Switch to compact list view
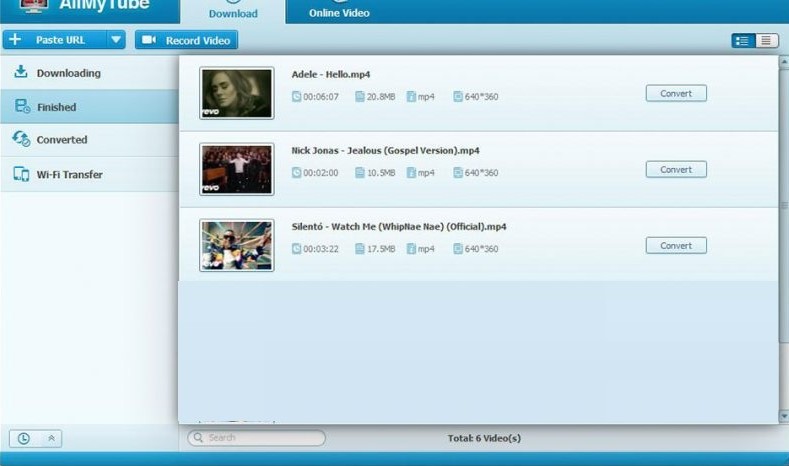The height and width of the screenshot is (466, 789). click(x=766, y=41)
